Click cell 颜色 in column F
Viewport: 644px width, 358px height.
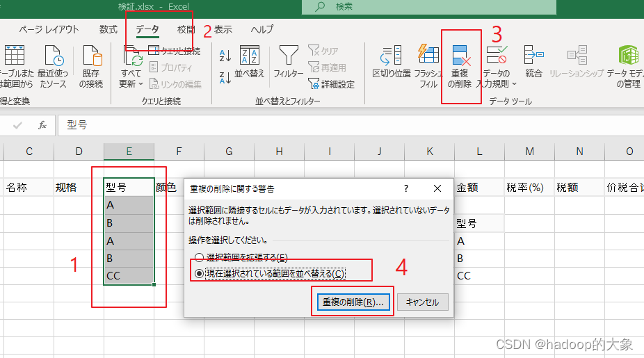pos(169,187)
